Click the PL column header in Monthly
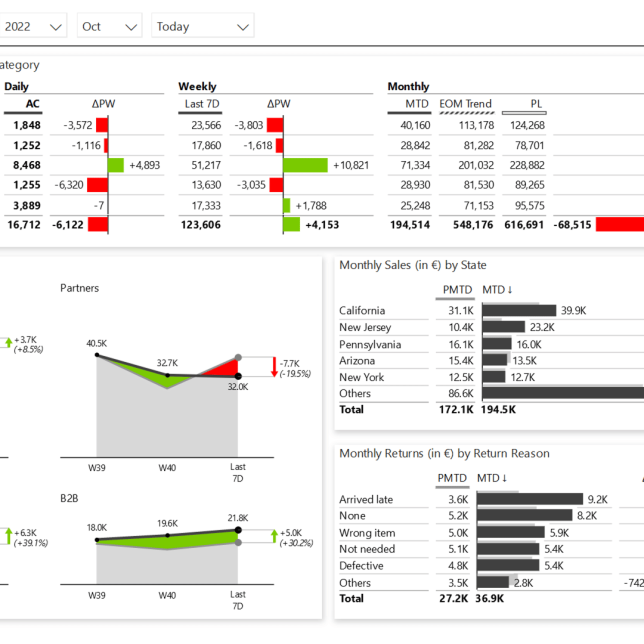Viewport: 644px width, 644px height. pyautogui.click(x=537, y=104)
